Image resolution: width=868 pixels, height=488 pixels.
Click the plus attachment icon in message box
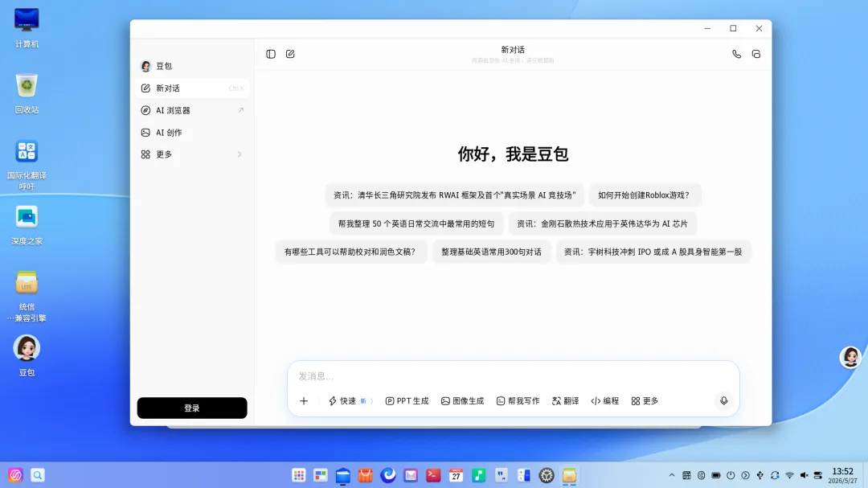303,400
